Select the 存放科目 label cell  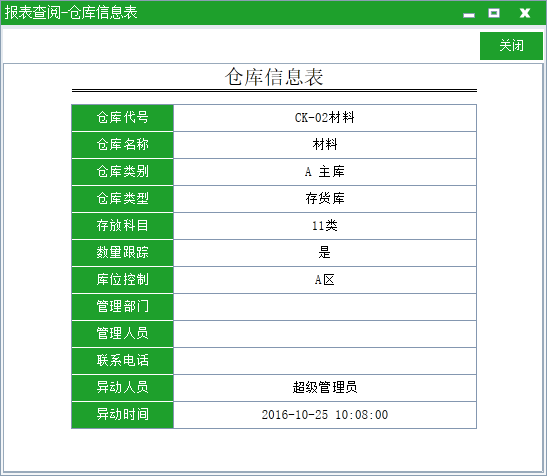coord(122,226)
